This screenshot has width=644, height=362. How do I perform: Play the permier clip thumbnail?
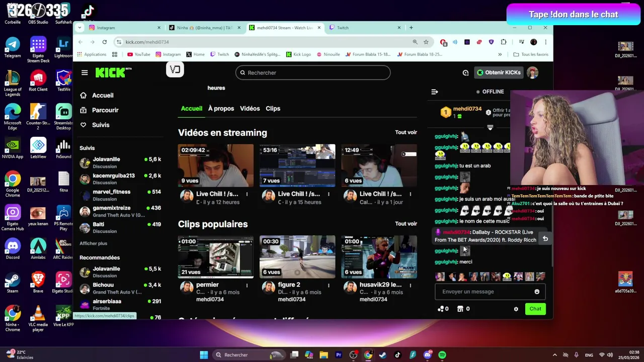click(216, 257)
